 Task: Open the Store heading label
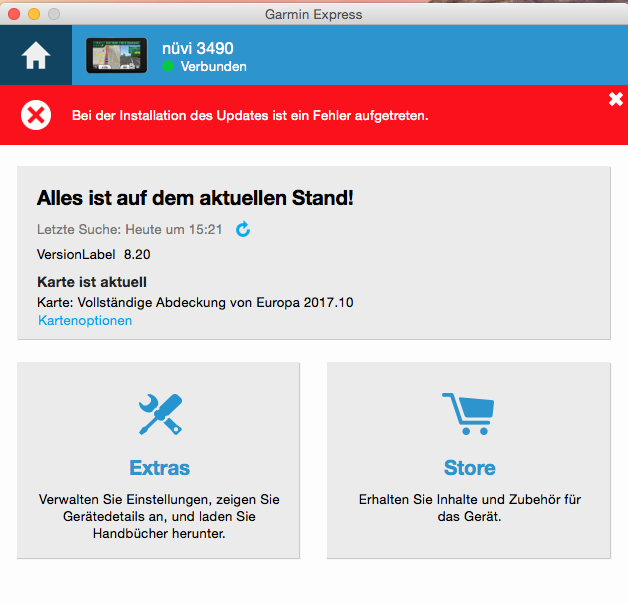click(469, 468)
